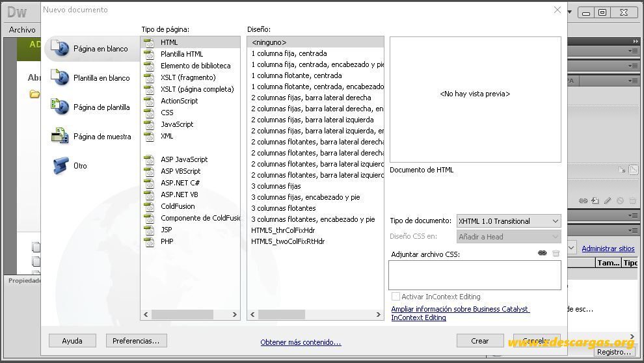644x363 pixels.
Task: Select the Otro category icon
Action: (60, 165)
